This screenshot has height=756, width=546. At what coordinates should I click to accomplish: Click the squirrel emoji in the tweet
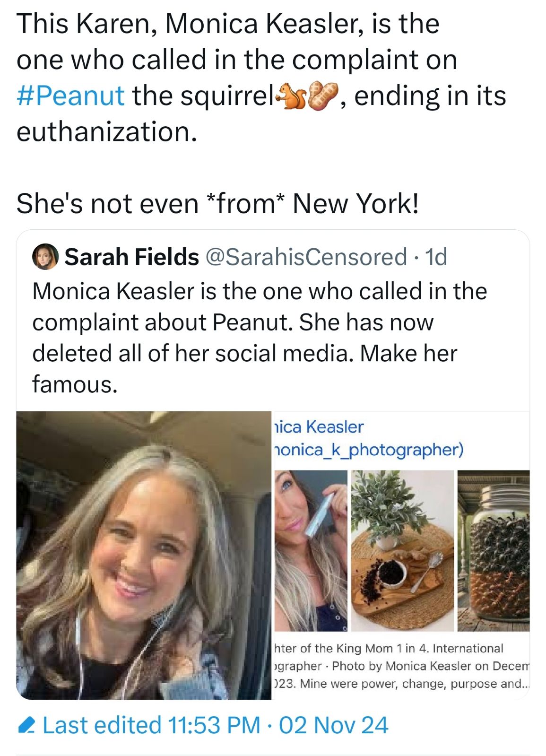pos(292,95)
